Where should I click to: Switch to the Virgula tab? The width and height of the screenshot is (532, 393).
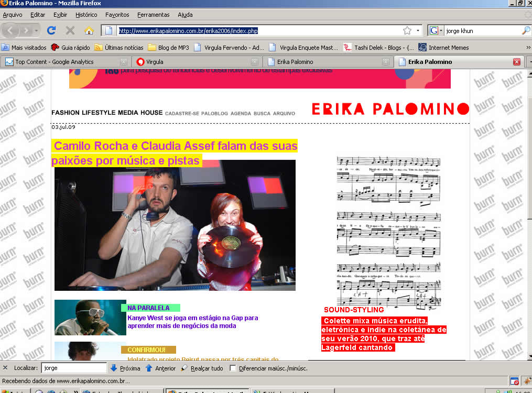[197, 62]
